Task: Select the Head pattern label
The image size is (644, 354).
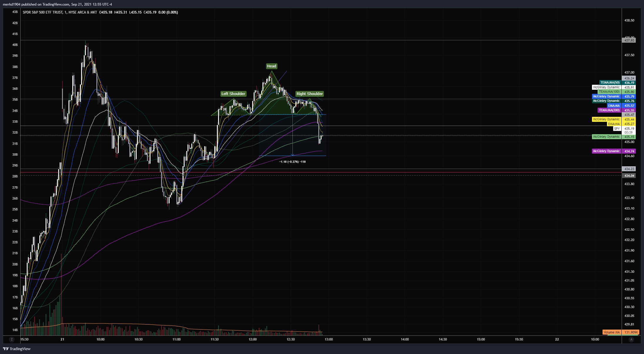Action: tap(272, 66)
